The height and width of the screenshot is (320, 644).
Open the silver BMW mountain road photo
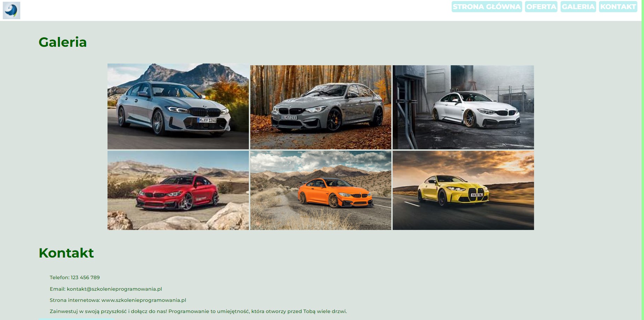click(x=178, y=106)
